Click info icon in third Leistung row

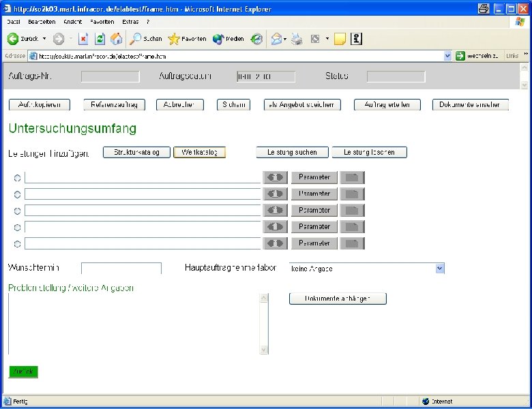[275, 210]
